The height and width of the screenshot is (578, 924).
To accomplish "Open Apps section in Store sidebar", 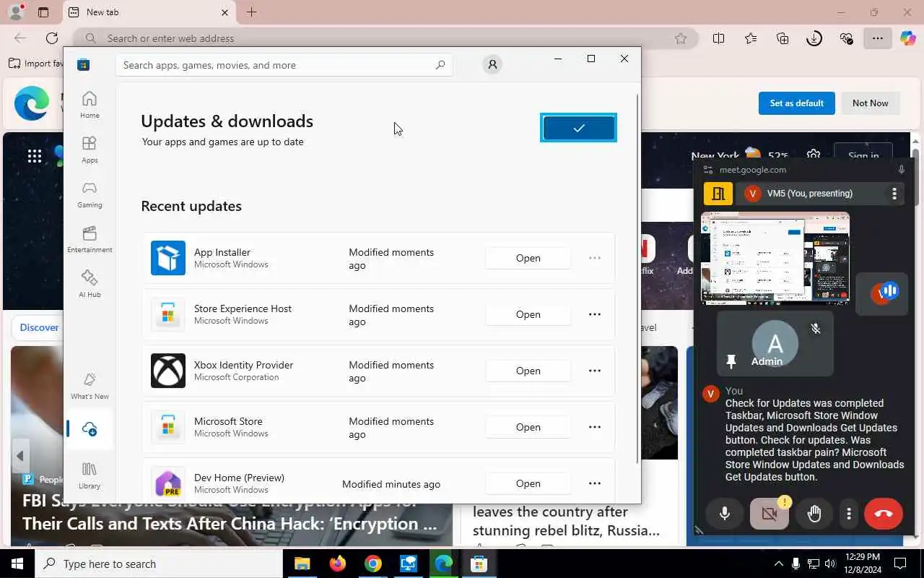I will pos(90,150).
